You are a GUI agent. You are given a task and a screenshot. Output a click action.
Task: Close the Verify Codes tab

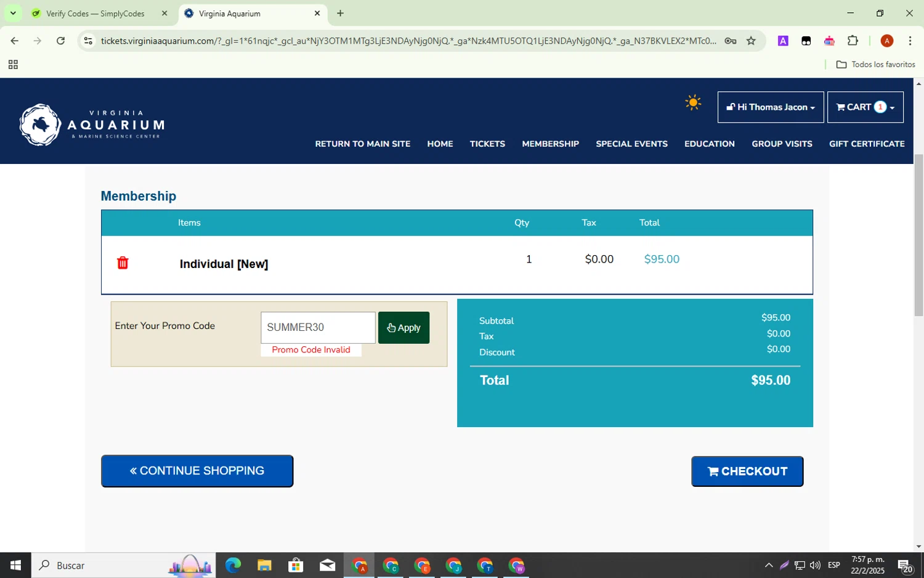coord(164,14)
